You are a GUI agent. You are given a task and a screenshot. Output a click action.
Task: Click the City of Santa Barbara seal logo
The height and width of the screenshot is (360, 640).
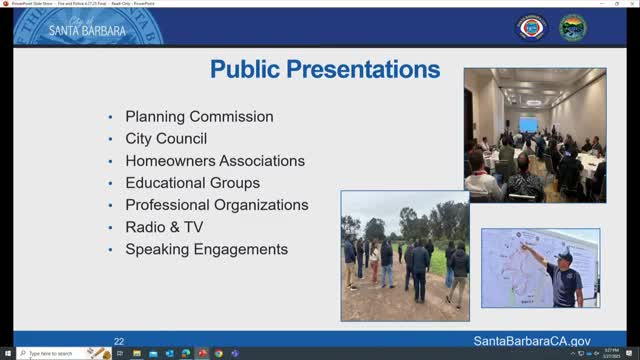tap(88, 27)
